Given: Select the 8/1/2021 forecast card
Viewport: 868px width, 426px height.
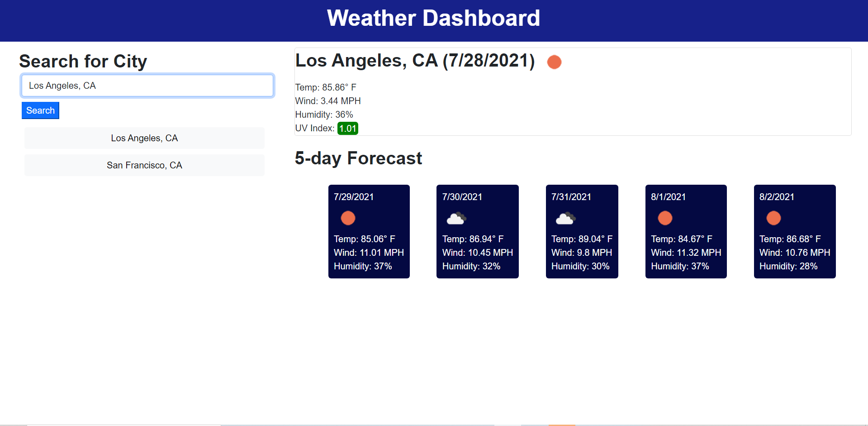Looking at the screenshot, I should pos(686,231).
